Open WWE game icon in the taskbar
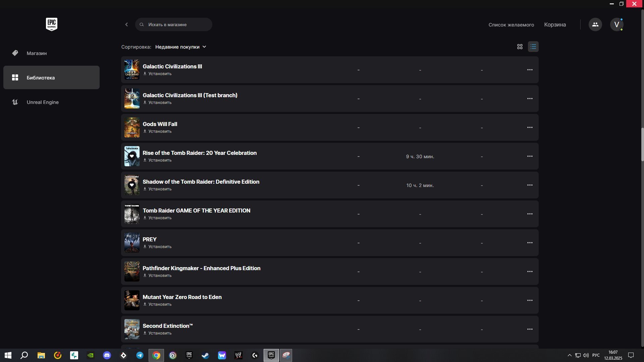 tap(238, 355)
